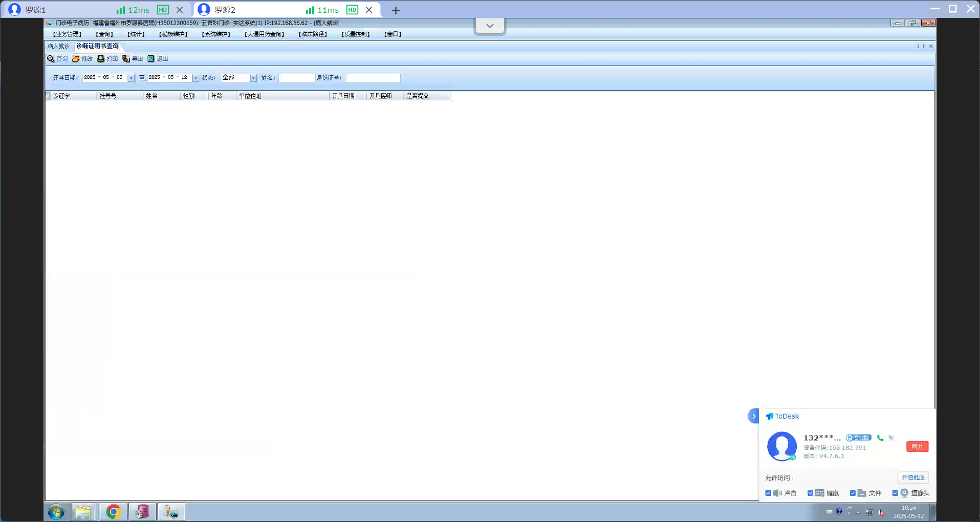Open the Windows Start menu

56,512
